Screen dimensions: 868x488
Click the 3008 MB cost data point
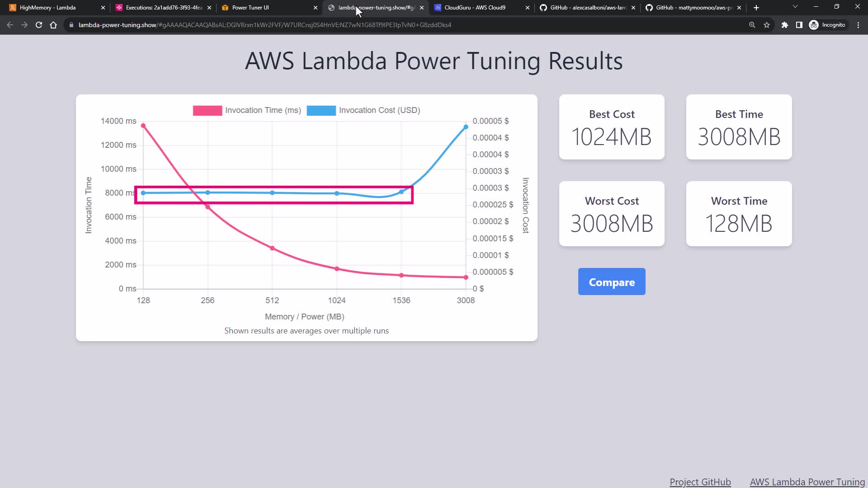tap(466, 127)
